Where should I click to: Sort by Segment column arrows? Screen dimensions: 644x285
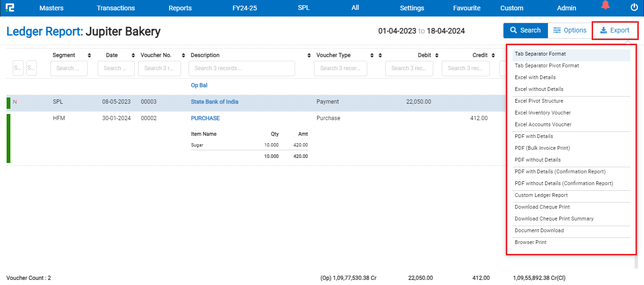(x=90, y=56)
